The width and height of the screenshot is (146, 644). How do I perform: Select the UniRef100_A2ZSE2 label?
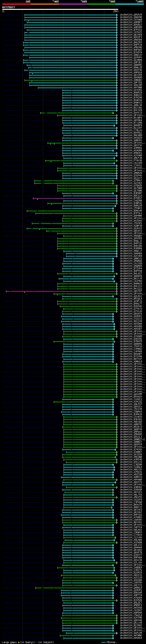coord(131,183)
